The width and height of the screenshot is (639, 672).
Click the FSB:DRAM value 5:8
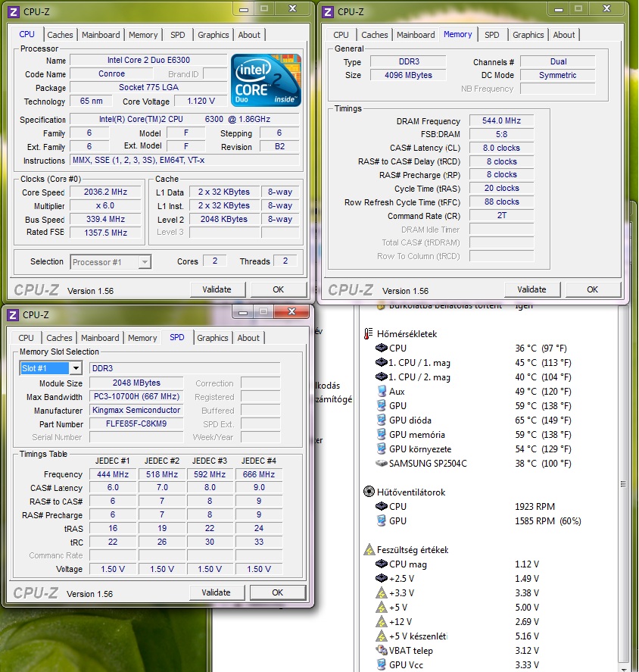[501, 134]
